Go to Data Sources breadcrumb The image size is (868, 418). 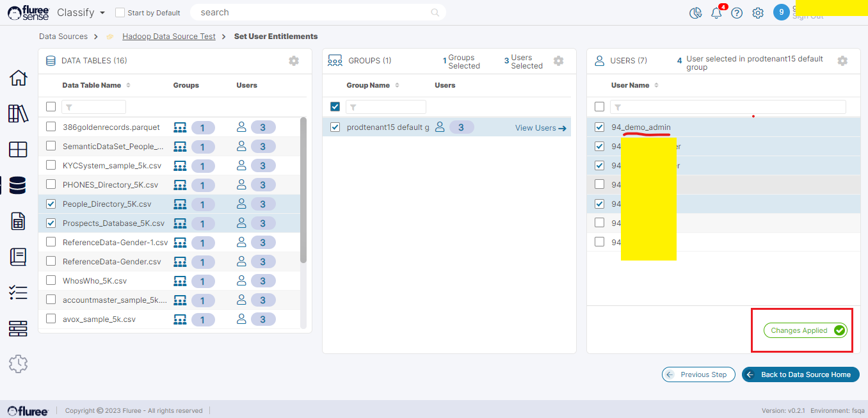(63, 36)
